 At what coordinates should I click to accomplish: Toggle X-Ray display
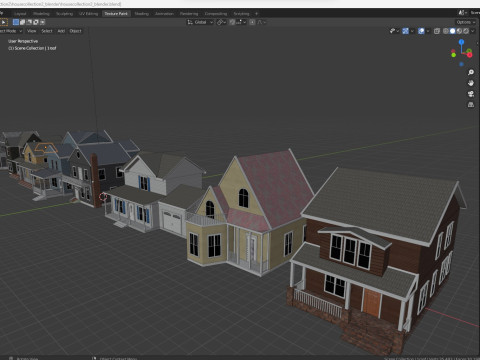click(437, 31)
